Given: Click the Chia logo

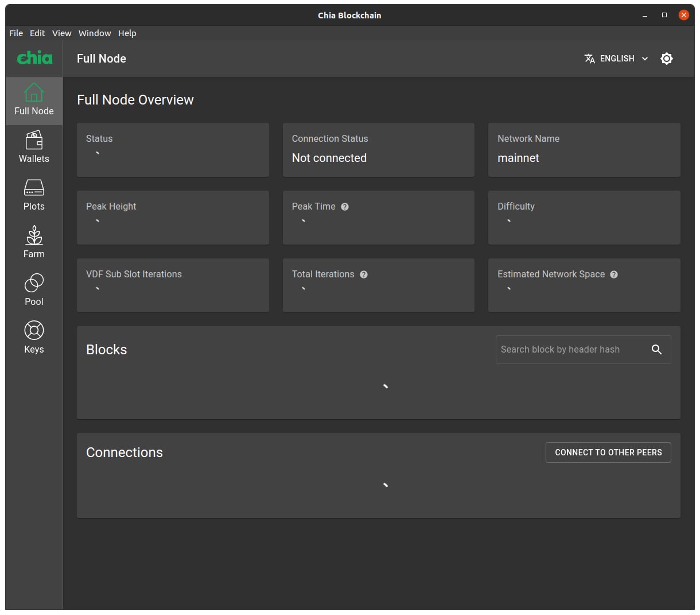Looking at the screenshot, I should click(34, 57).
